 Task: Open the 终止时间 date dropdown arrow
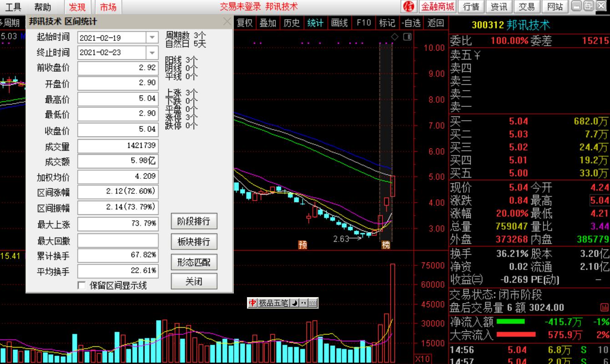(x=152, y=53)
